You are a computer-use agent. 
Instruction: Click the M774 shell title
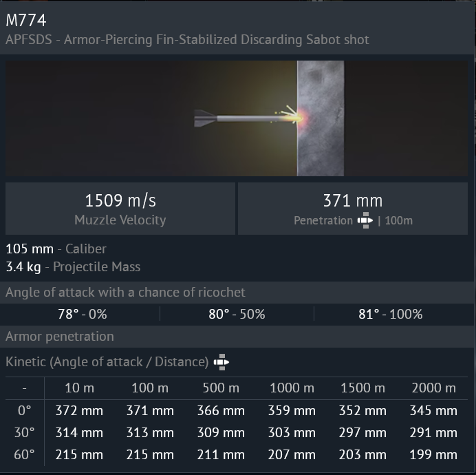pos(26,20)
